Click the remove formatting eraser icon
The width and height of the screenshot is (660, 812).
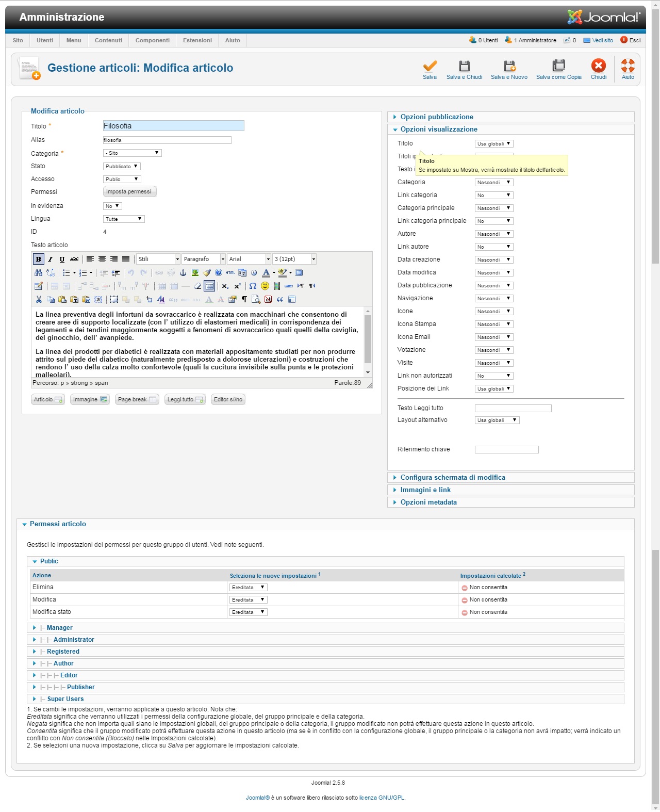[197, 286]
